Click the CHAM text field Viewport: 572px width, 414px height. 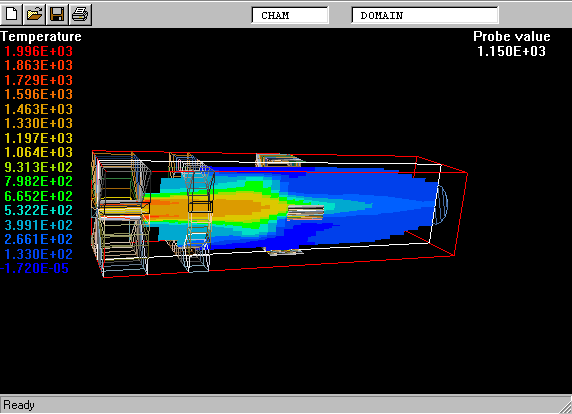coord(290,15)
